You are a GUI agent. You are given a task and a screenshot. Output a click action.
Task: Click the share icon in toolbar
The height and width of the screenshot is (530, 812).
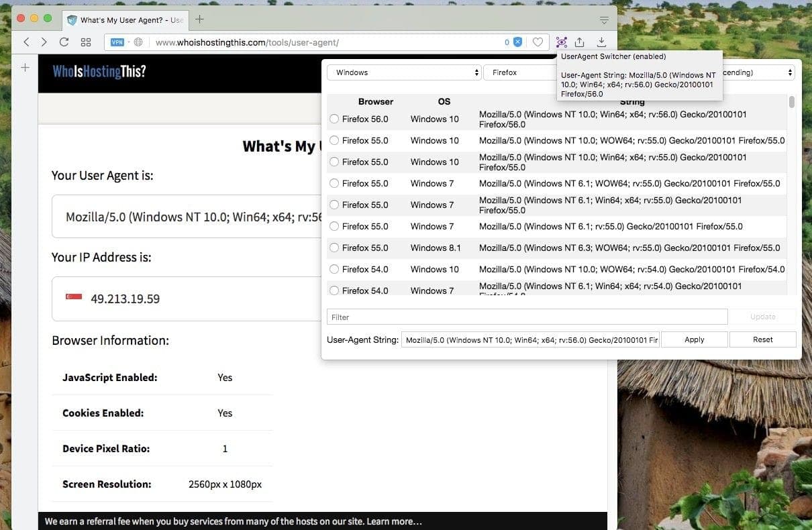580,42
